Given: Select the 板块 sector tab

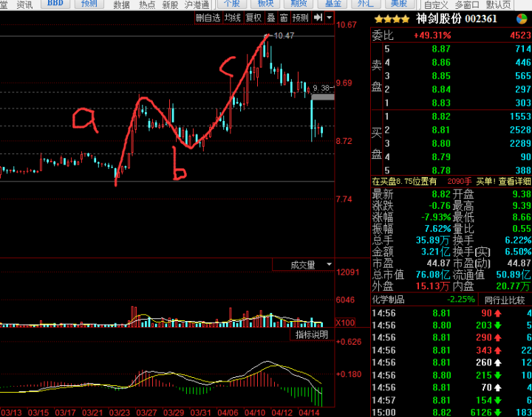Looking at the screenshot, I should (x=265, y=4).
